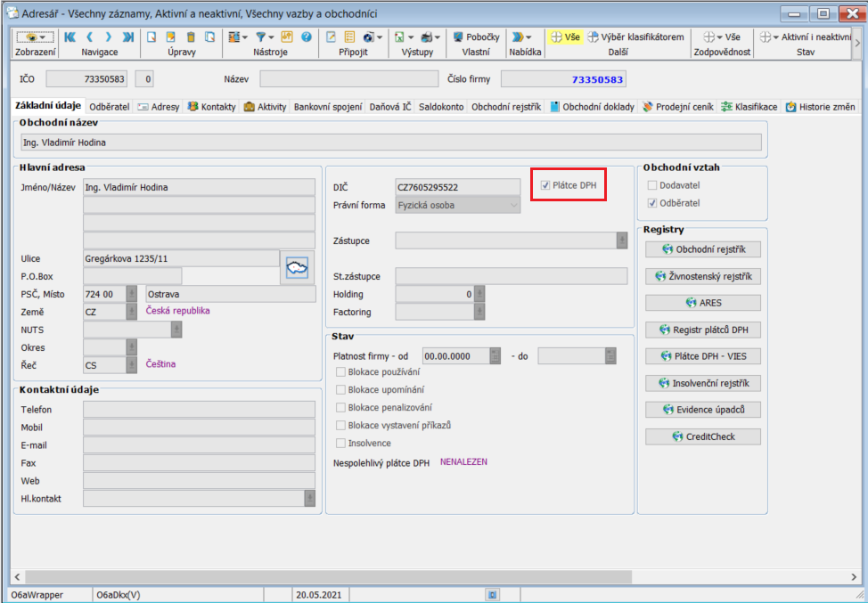Click the horizontal scrollbar at the bottom
Image resolution: width=868 pixels, height=603 pixels.
pyautogui.click(x=433, y=576)
